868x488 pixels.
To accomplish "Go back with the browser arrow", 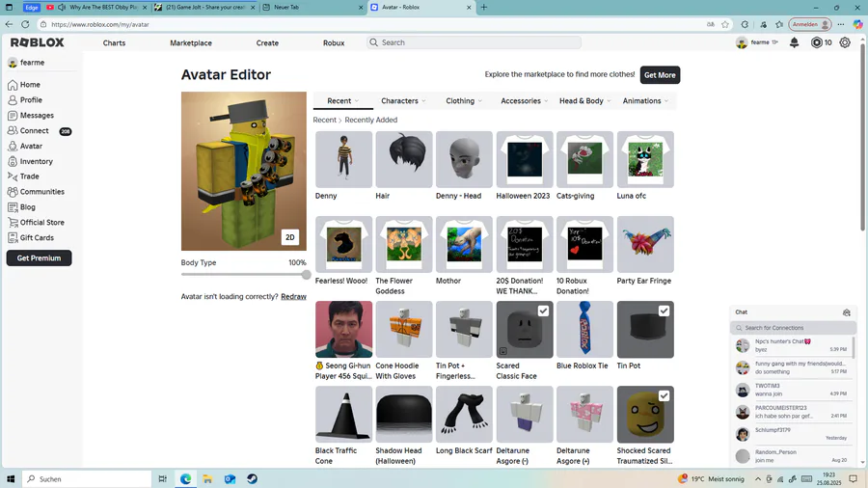I will click(9, 24).
